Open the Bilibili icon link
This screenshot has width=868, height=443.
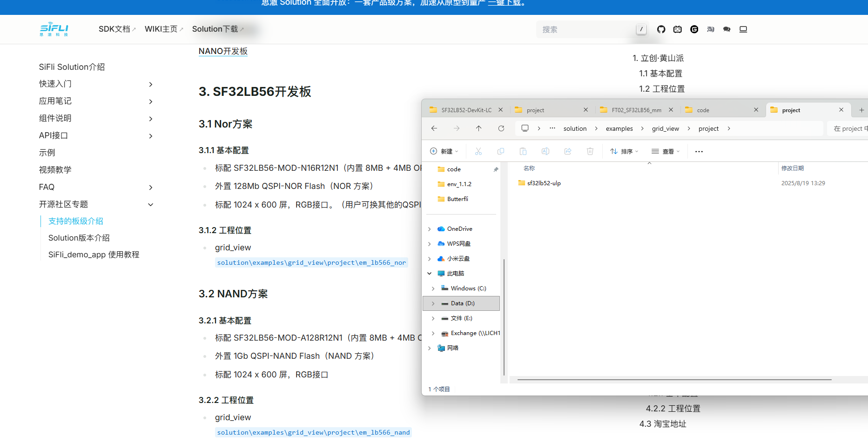[678, 29]
